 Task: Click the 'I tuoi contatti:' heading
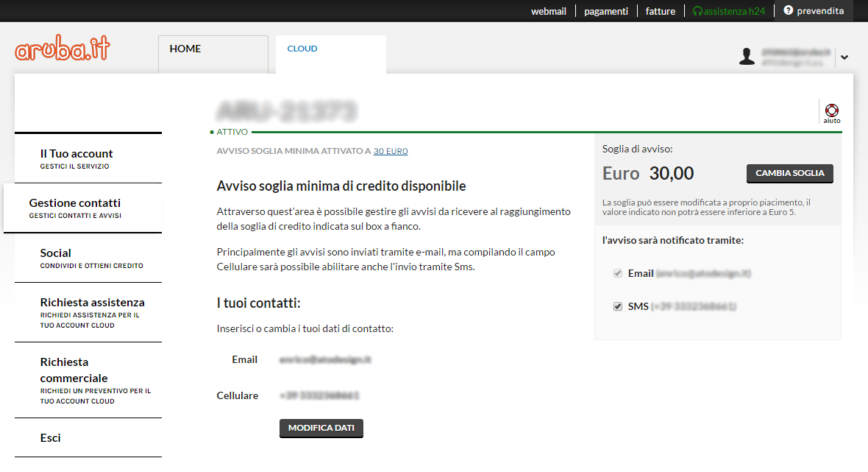tap(258, 303)
